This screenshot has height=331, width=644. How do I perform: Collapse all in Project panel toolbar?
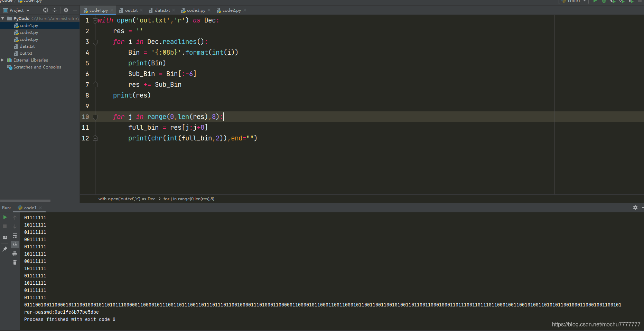point(55,10)
